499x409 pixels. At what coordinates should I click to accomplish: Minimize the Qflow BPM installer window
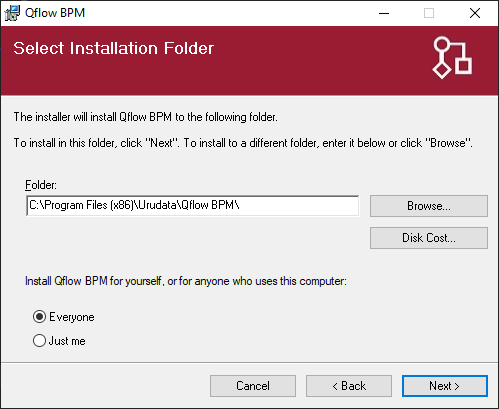(384, 13)
